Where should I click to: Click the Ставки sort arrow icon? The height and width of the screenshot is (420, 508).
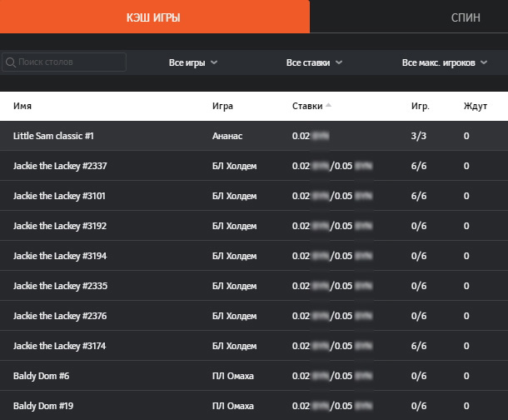tap(329, 106)
